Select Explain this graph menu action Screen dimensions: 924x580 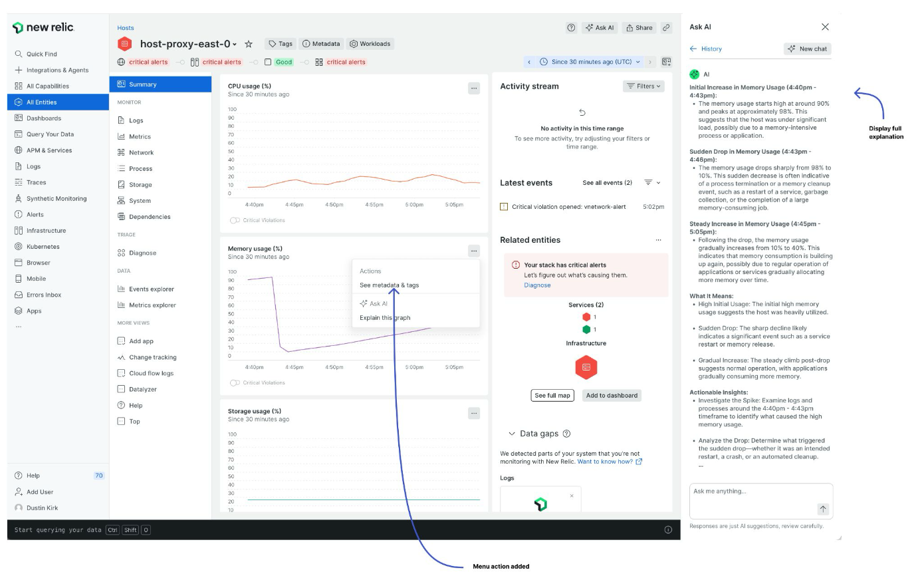[386, 318]
